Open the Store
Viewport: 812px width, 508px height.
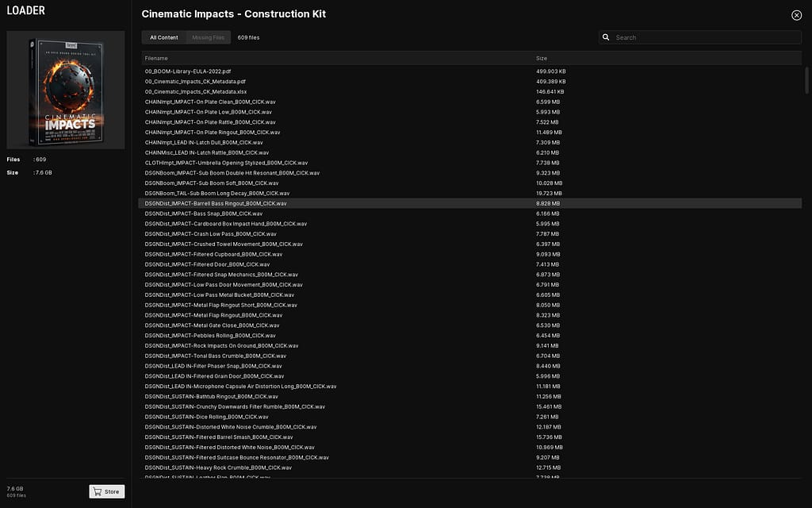pos(106,491)
